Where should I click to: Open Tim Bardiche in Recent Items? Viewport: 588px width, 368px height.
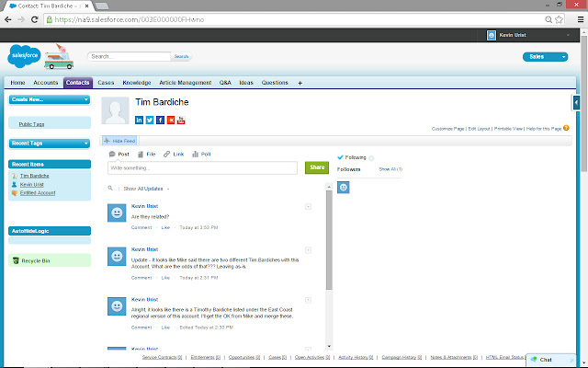35,176
